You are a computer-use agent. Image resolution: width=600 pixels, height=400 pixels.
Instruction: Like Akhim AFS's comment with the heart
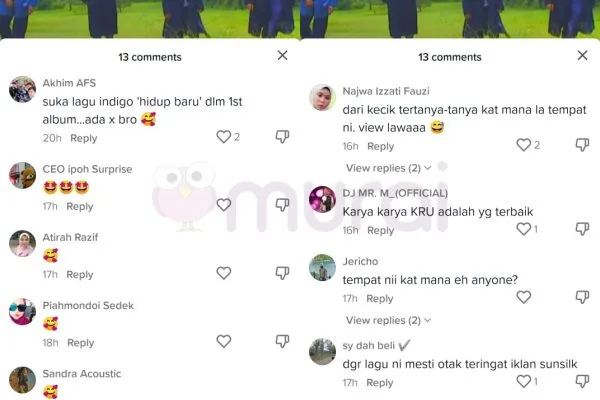223,137
